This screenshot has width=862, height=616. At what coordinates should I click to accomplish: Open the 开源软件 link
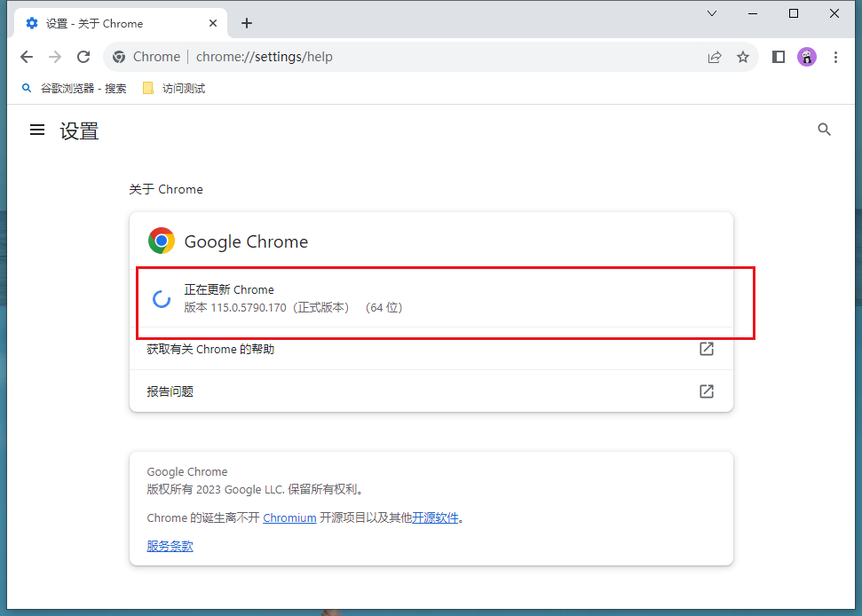click(435, 517)
